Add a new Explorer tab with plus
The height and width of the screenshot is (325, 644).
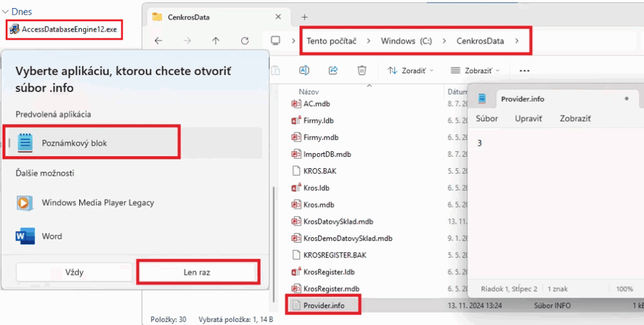[x=304, y=17]
